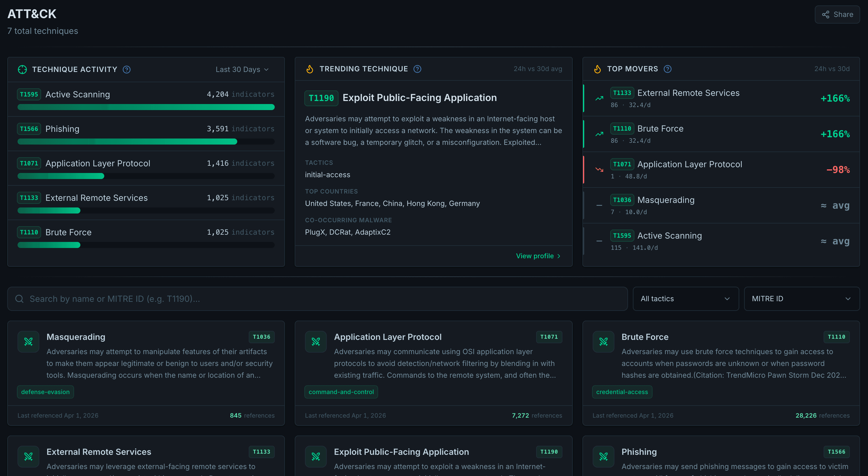Click the T1595 badge in Technique Activity
This screenshot has height=476, width=868.
(x=29, y=94)
